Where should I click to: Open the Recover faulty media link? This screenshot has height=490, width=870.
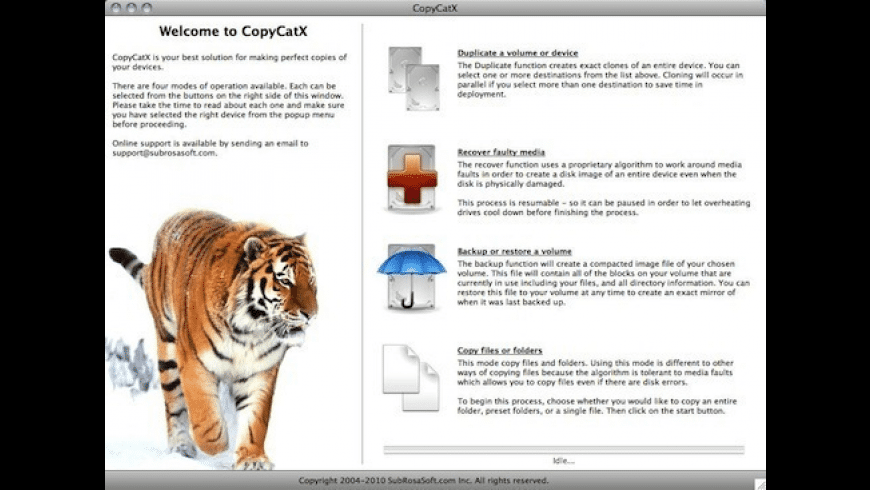(x=501, y=152)
